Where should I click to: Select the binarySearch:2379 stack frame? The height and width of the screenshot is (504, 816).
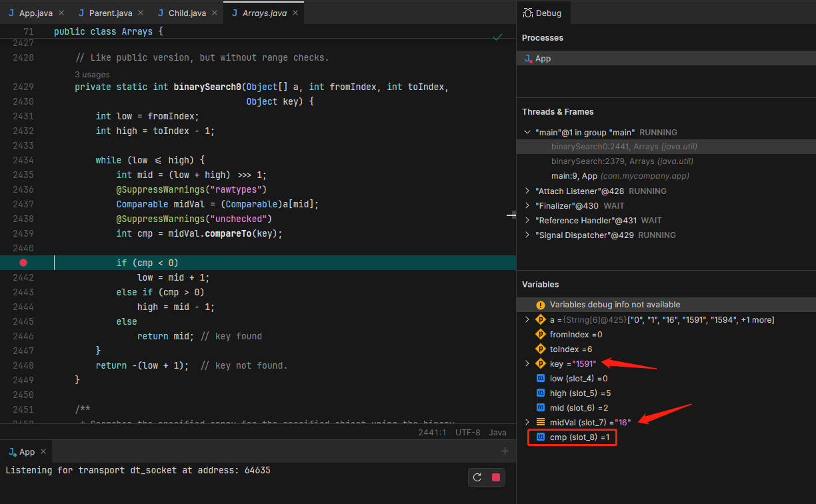point(622,161)
